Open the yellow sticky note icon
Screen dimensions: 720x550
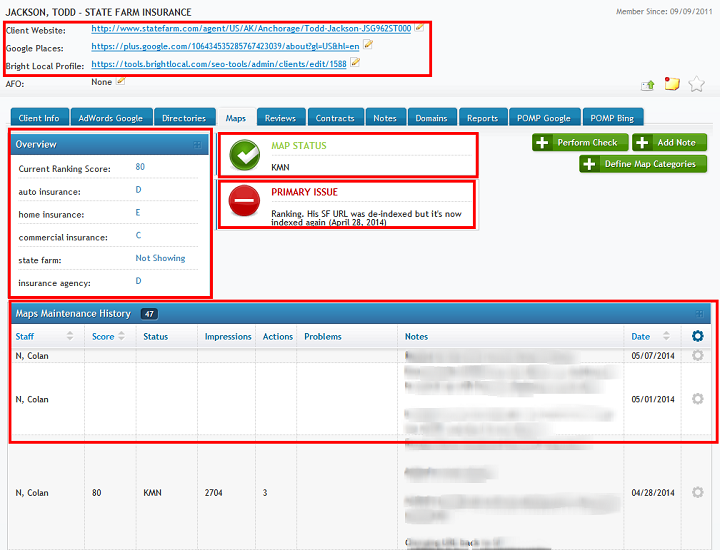click(x=672, y=84)
